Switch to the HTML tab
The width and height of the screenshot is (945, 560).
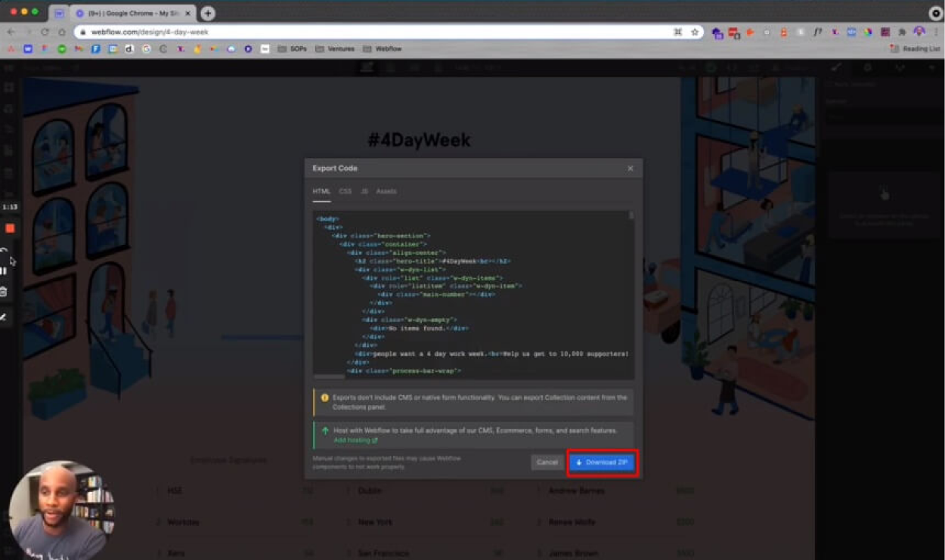click(321, 192)
